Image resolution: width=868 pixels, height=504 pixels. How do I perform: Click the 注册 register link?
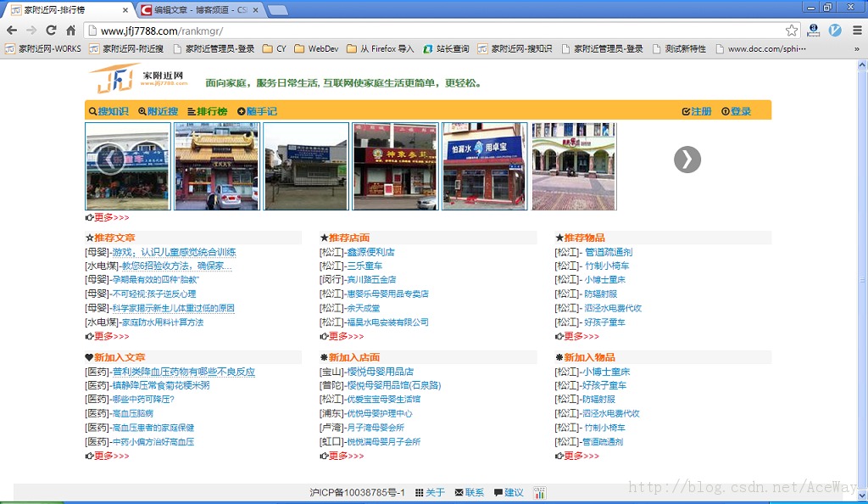[697, 111]
